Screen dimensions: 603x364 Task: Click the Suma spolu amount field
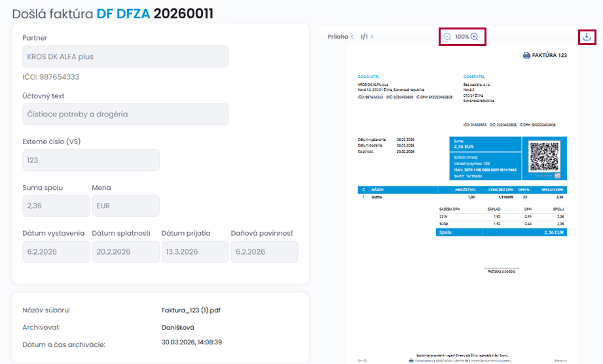coord(56,206)
